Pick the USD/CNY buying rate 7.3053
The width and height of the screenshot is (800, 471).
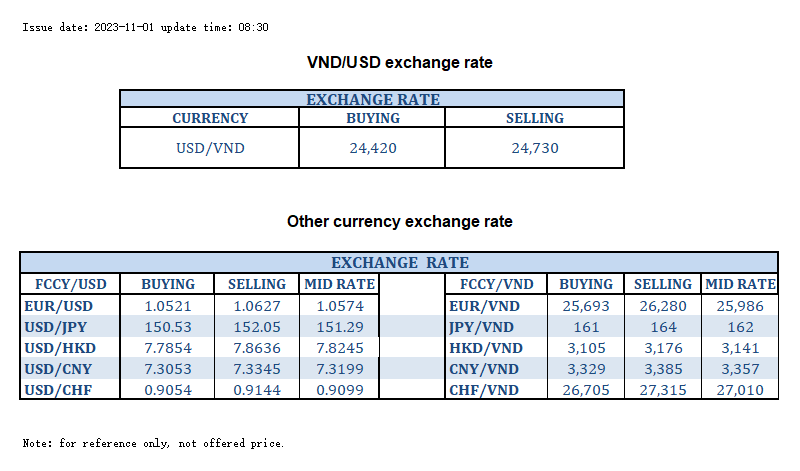pyautogui.click(x=167, y=368)
